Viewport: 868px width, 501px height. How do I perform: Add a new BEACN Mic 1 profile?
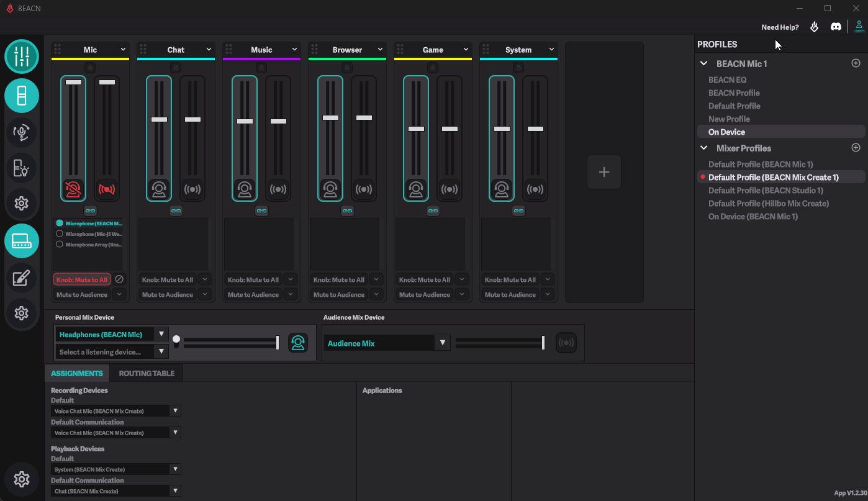click(x=856, y=63)
